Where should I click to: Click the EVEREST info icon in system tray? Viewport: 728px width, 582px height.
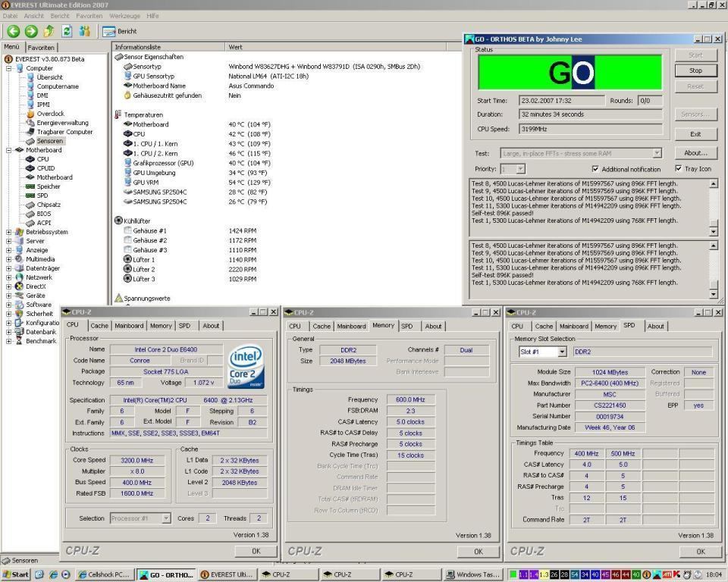(x=646, y=574)
